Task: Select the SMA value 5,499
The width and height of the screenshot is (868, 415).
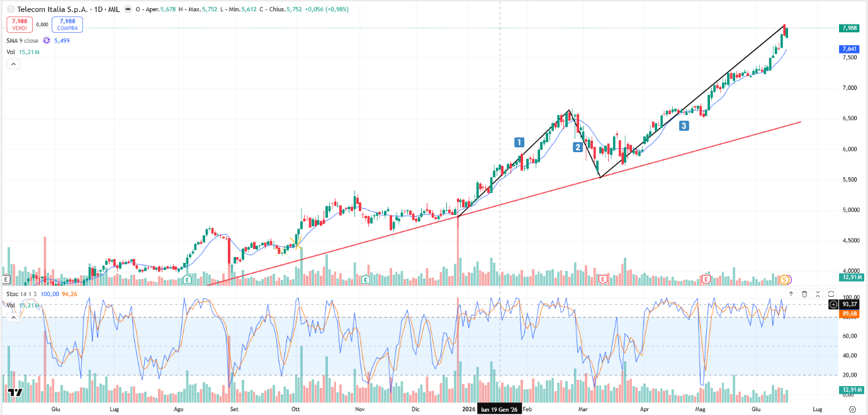Action: pyautogui.click(x=62, y=40)
